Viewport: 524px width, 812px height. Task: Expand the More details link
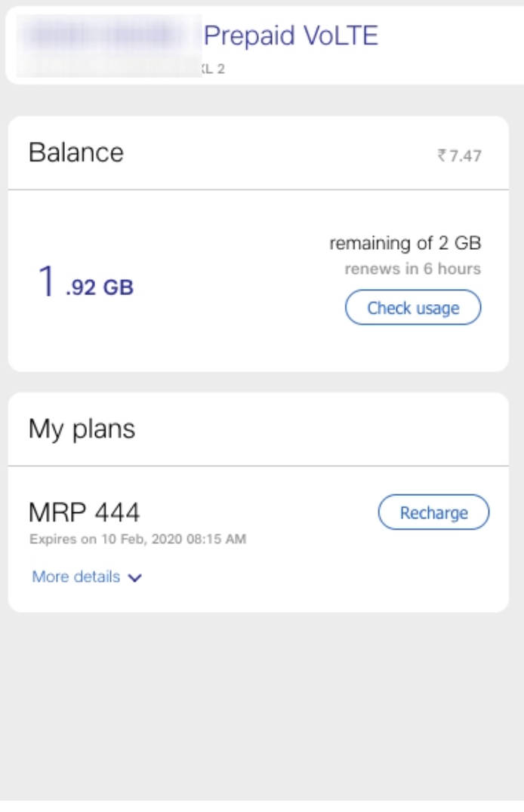click(x=76, y=577)
